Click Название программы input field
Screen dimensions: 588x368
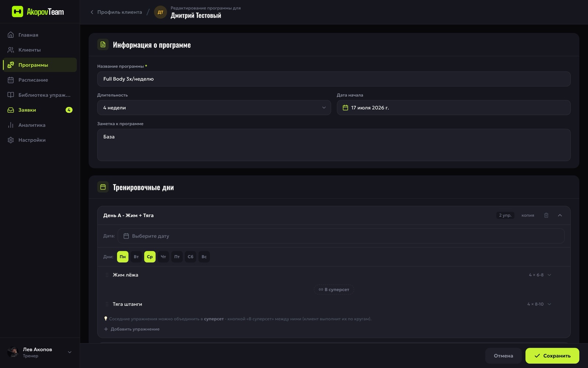point(334,79)
